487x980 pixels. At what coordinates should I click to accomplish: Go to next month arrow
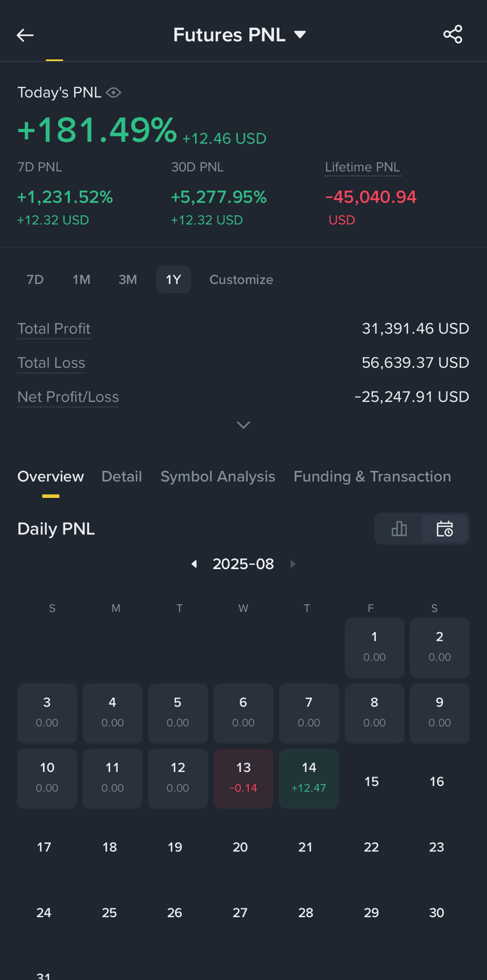tap(293, 564)
